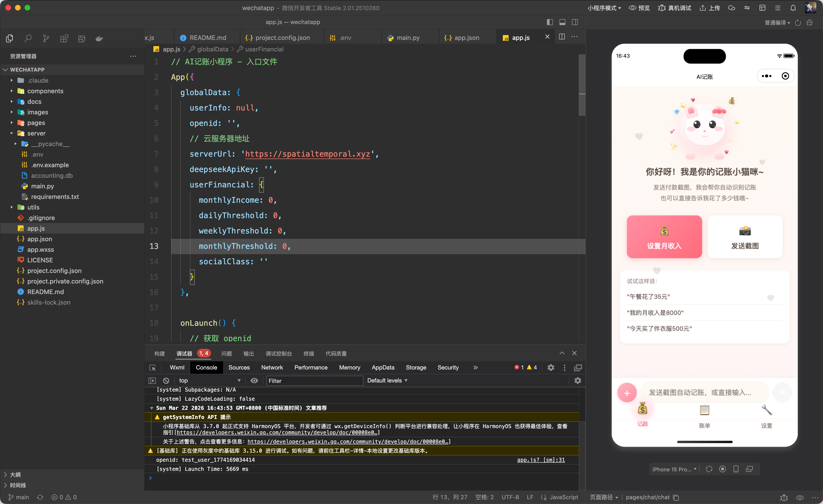Click the notification bell icon

point(793,8)
